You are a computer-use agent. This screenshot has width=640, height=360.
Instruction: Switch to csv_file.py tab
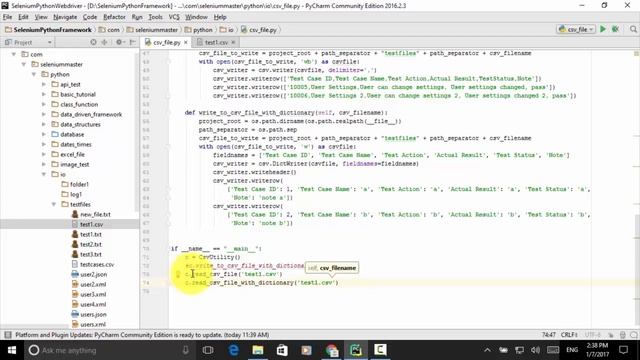(167, 42)
